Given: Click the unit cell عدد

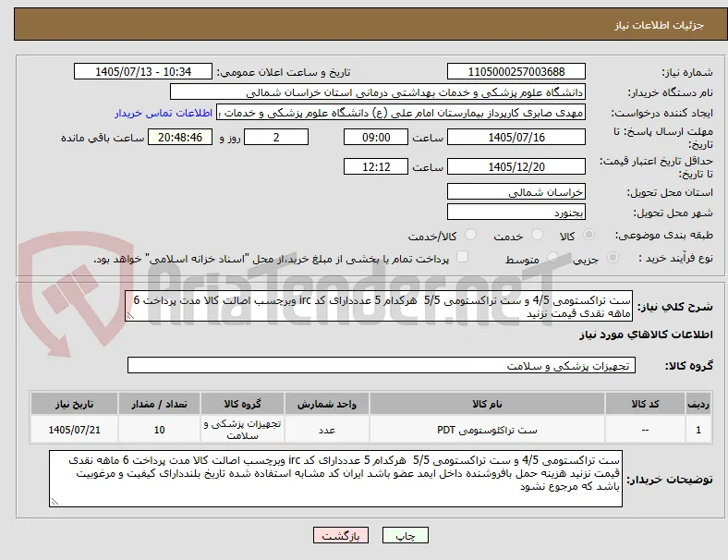Looking at the screenshot, I should (x=327, y=430).
